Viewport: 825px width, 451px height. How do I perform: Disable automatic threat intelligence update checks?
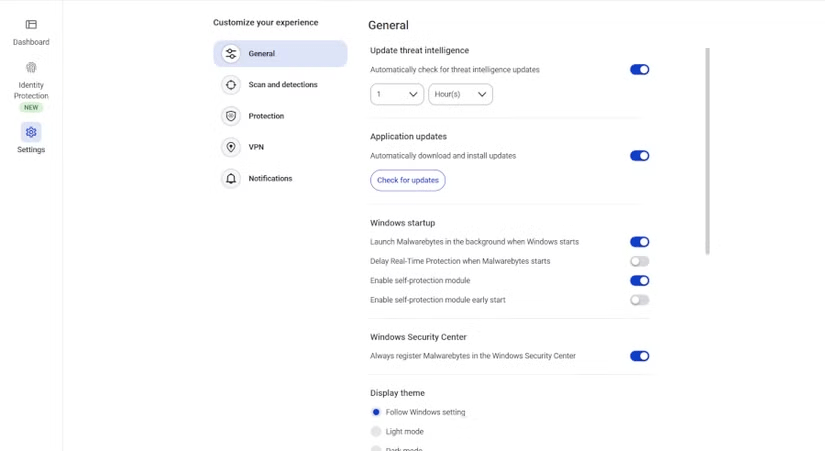[639, 70]
